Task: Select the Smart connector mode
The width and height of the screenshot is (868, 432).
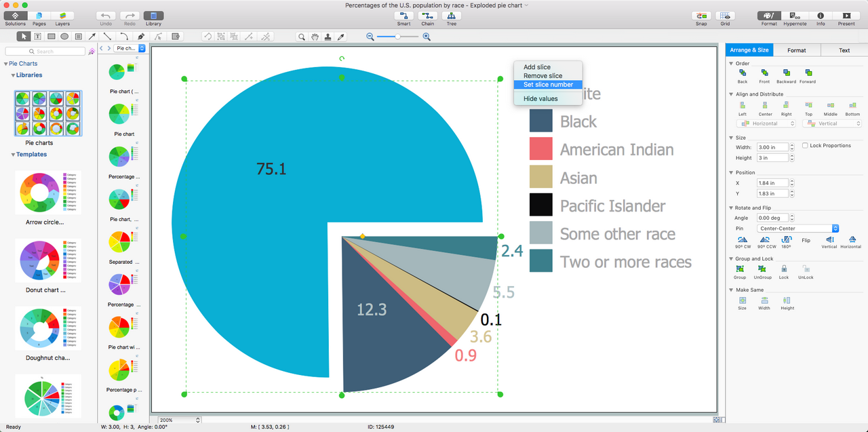Action: (x=403, y=16)
